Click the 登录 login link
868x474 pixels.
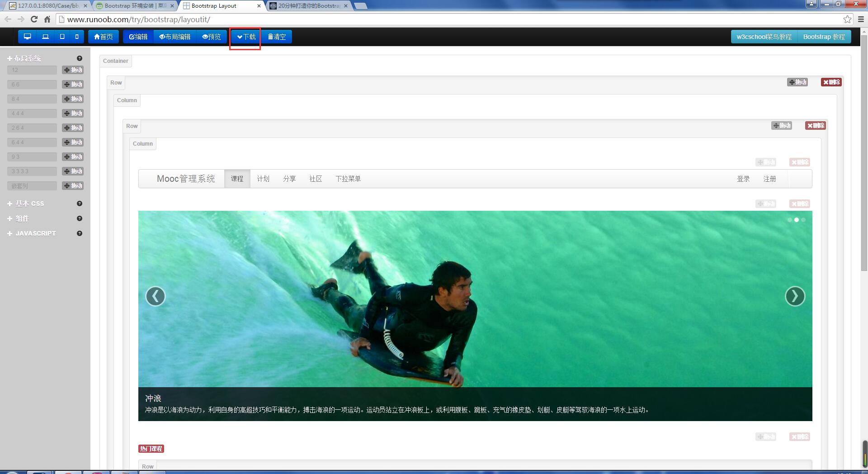(743, 179)
